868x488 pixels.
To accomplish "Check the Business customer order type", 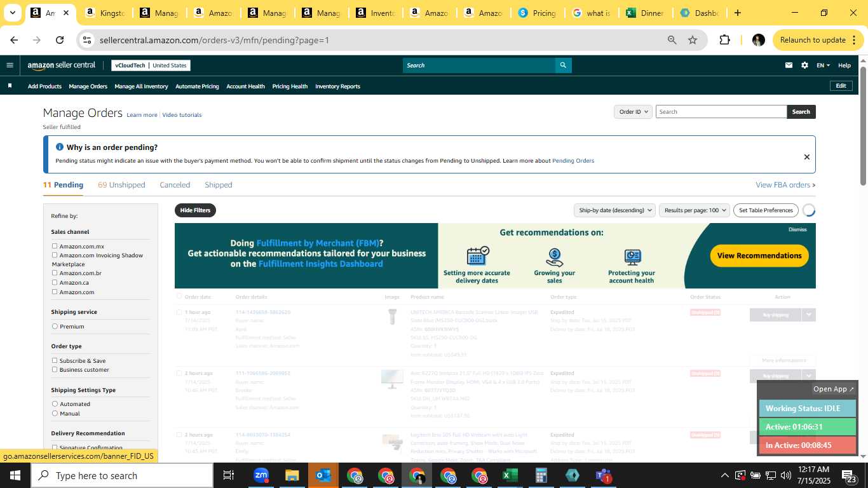I will (55, 369).
